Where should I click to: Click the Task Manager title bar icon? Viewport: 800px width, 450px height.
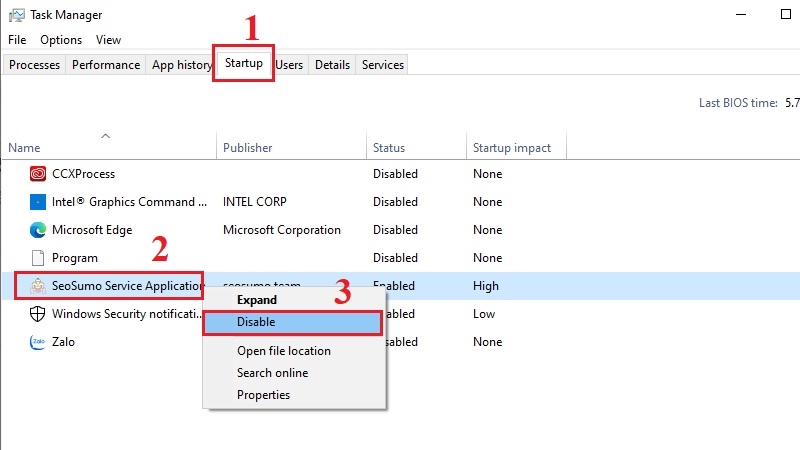[16, 15]
